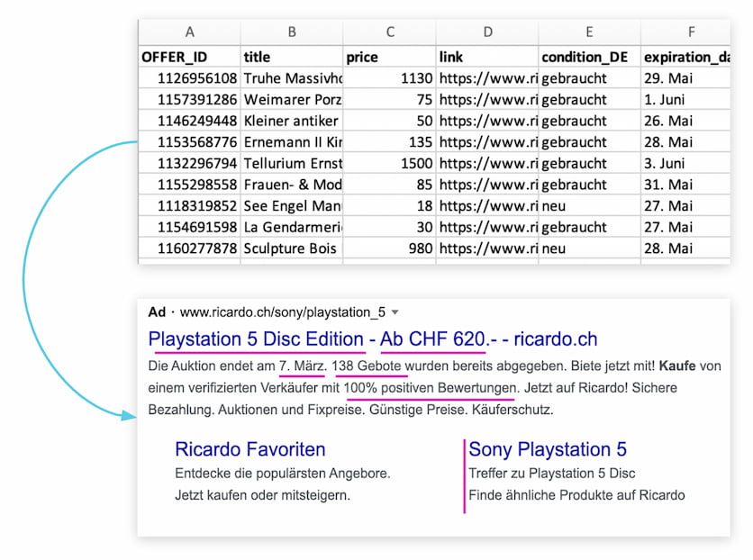Click the ad URL www.ricardo.ch/sony/playstation_5
753x560 pixels.
pyautogui.click(x=283, y=312)
